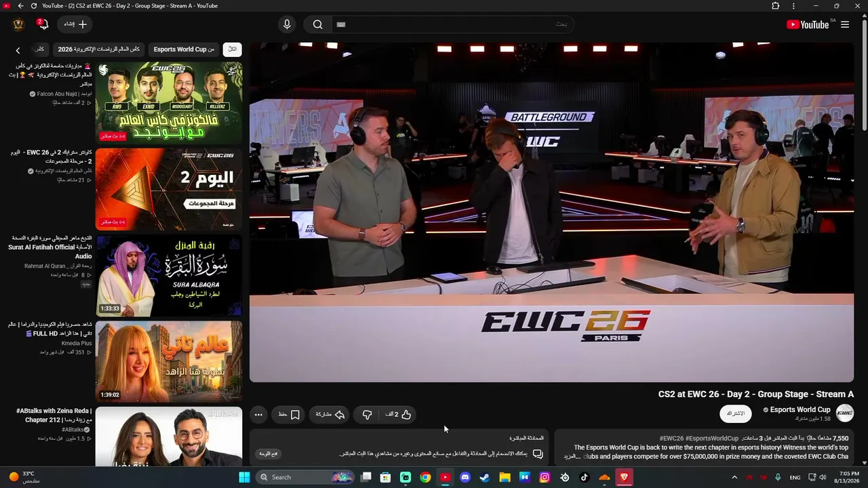Viewport: 868px width, 488px height.
Task: Open more actions three-dot menu under video
Action: point(258,414)
